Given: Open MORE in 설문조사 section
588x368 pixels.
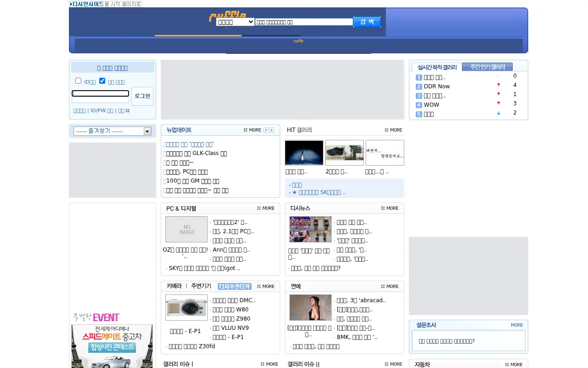Looking at the screenshot, I should tap(517, 325).
